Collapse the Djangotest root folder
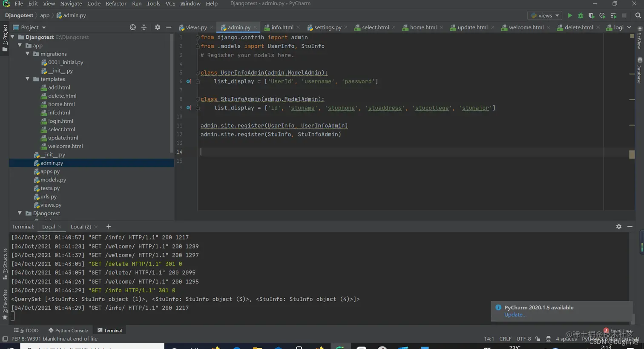The height and width of the screenshot is (349, 644). click(13, 37)
